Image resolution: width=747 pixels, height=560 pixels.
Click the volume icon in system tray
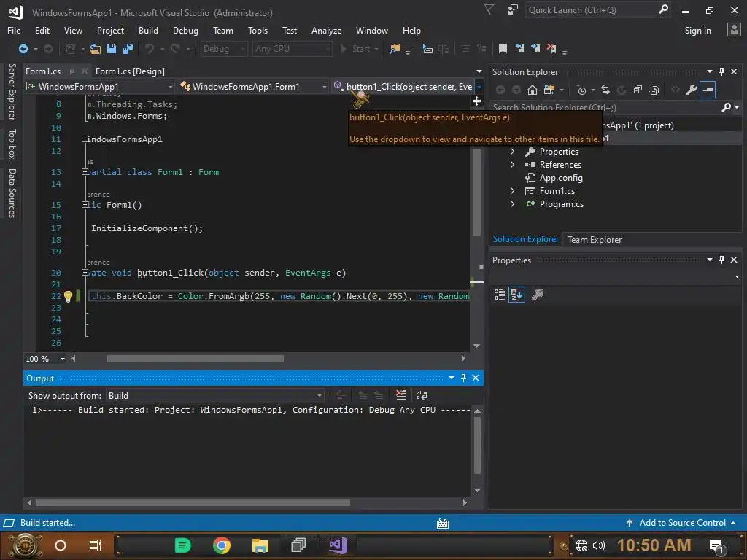[598, 545]
